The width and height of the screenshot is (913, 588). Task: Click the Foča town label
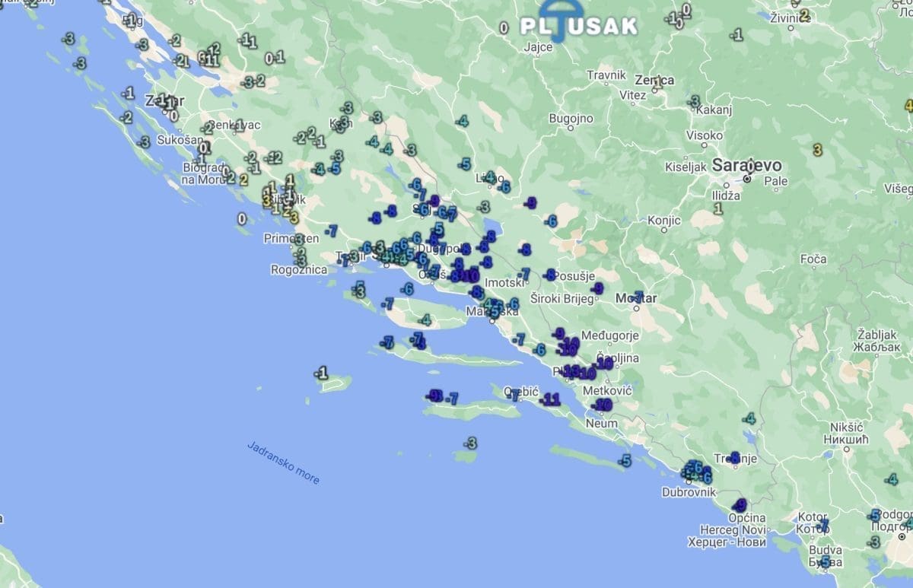813,259
